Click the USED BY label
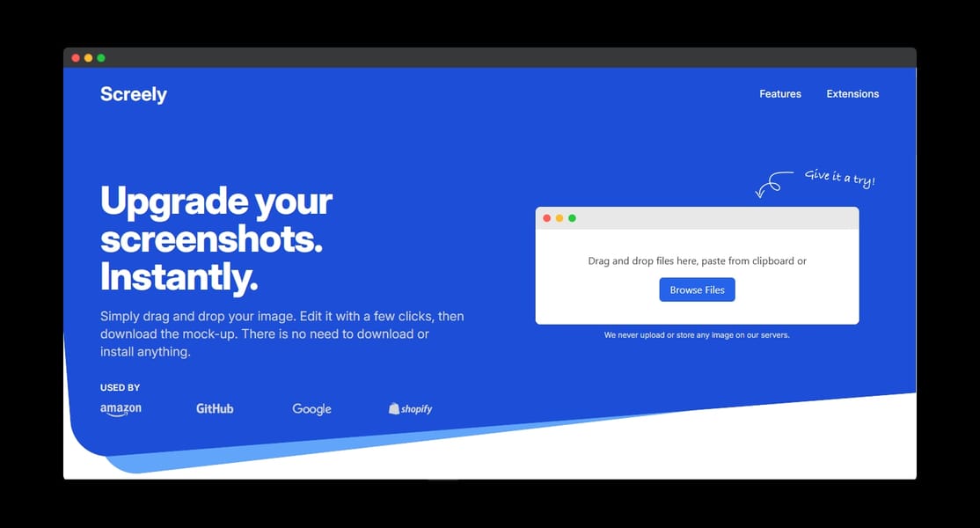Viewport: 980px width, 528px height. [x=120, y=387]
